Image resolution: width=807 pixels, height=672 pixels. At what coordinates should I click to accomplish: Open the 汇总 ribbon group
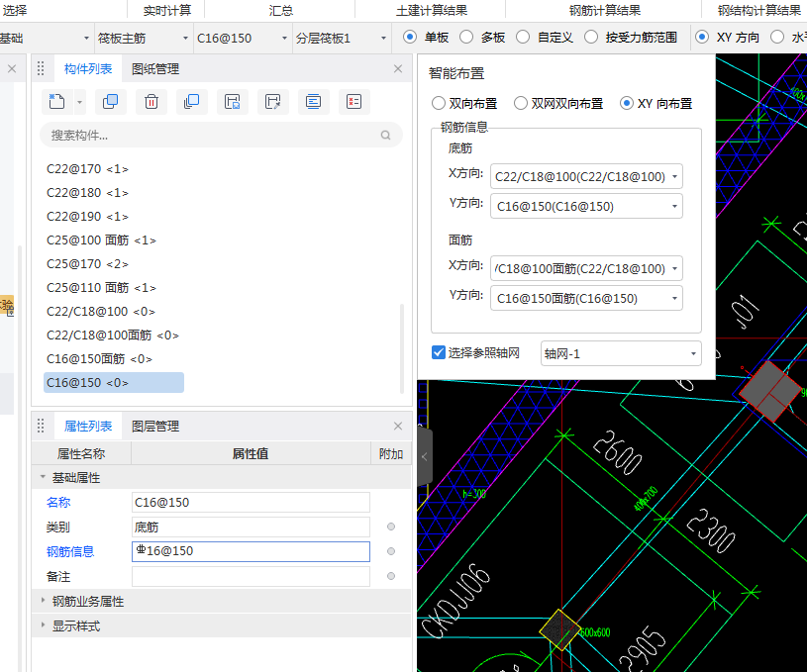281,10
